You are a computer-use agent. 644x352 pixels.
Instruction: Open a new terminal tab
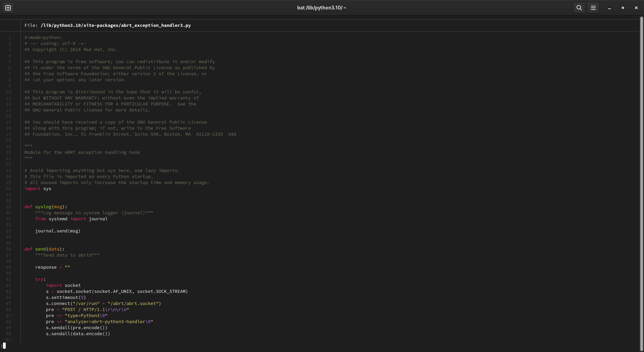[8, 8]
